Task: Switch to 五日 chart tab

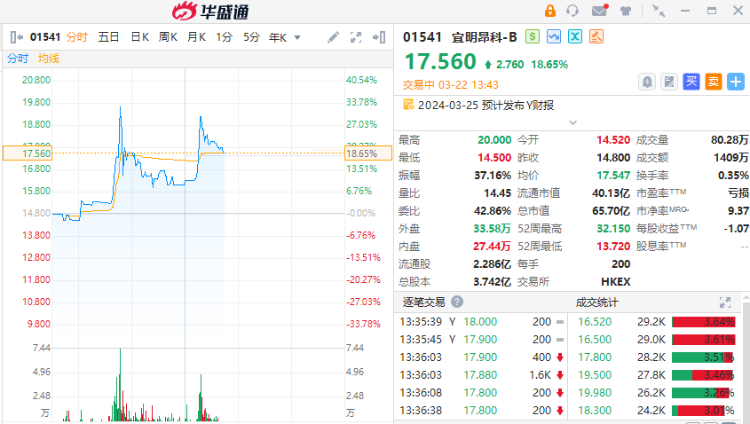Action: coord(108,37)
